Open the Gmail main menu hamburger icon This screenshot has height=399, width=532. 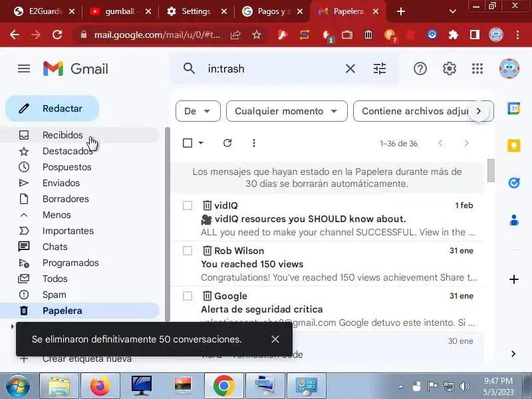click(x=24, y=68)
